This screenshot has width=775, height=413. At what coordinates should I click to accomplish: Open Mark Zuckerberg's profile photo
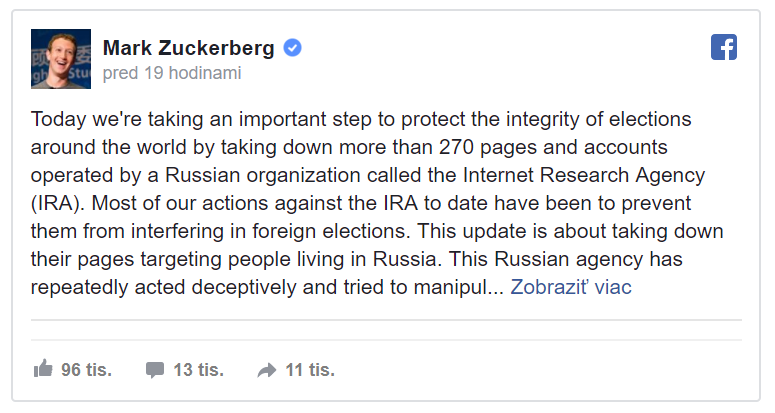tap(61, 59)
